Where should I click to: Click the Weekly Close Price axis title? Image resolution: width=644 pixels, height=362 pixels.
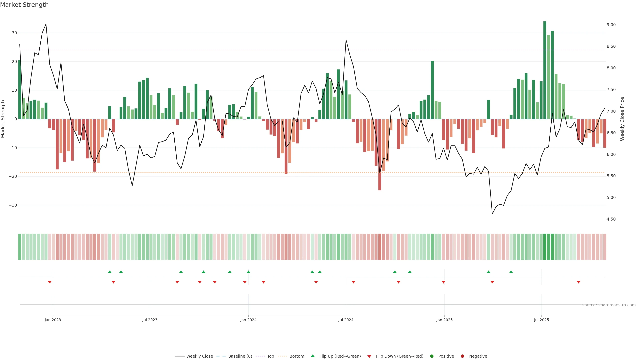tap(622, 119)
